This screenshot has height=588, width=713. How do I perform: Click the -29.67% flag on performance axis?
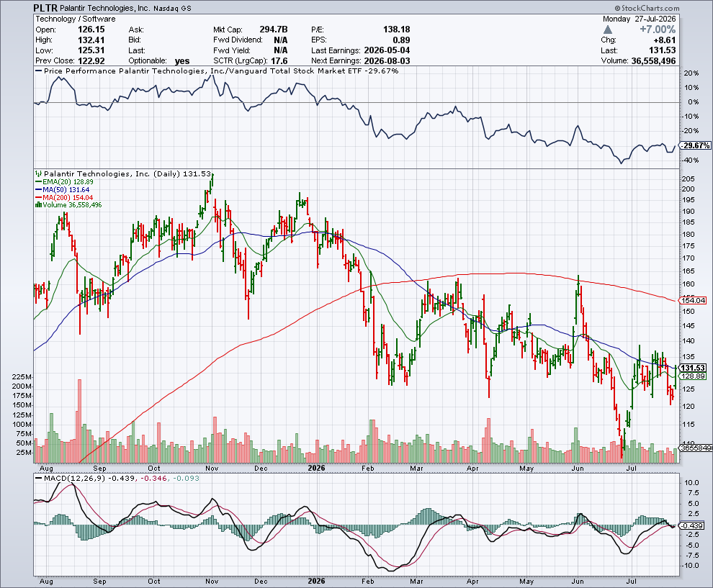[696, 145]
